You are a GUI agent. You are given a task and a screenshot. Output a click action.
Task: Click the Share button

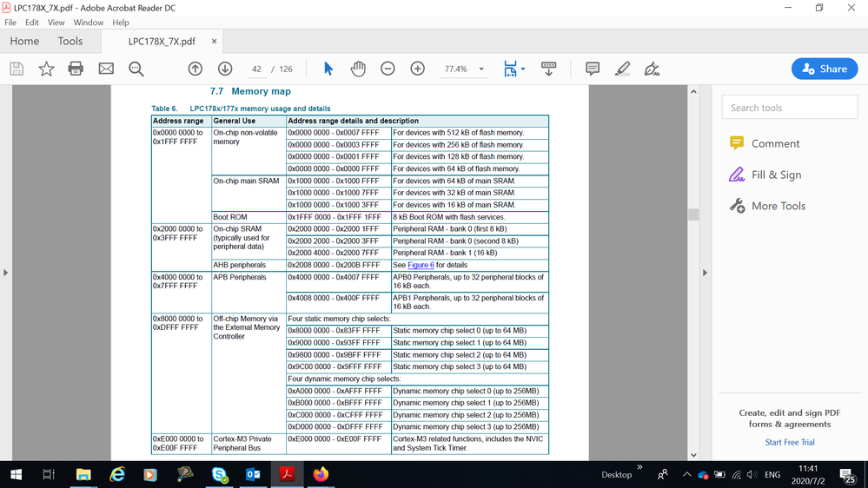(825, 69)
